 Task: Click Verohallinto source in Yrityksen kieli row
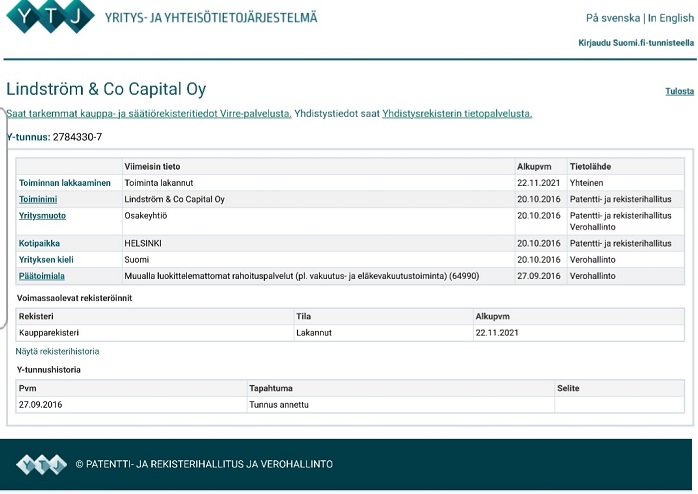pyautogui.click(x=592, y=259)
